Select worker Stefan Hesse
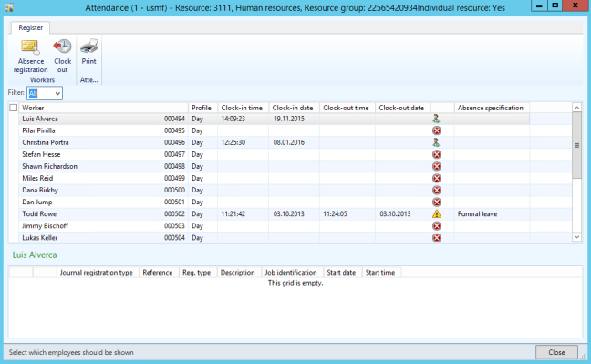Screen dimensions: 591x364 click(x=41, y=155)
